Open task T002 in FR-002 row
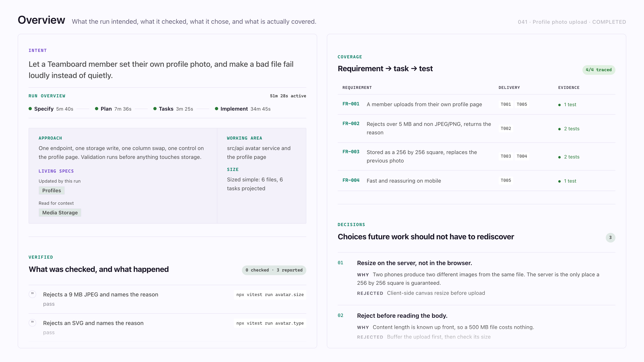This screenshot has height=362, width=644. click(x=506, y=129)
